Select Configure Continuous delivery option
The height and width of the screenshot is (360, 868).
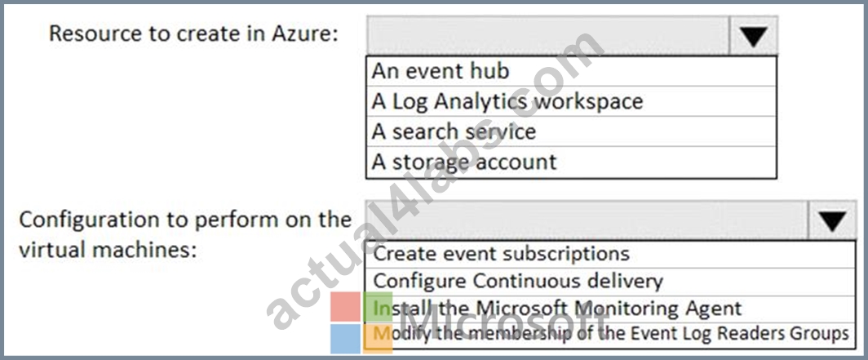pyautogui.click(x=610, y=282)
